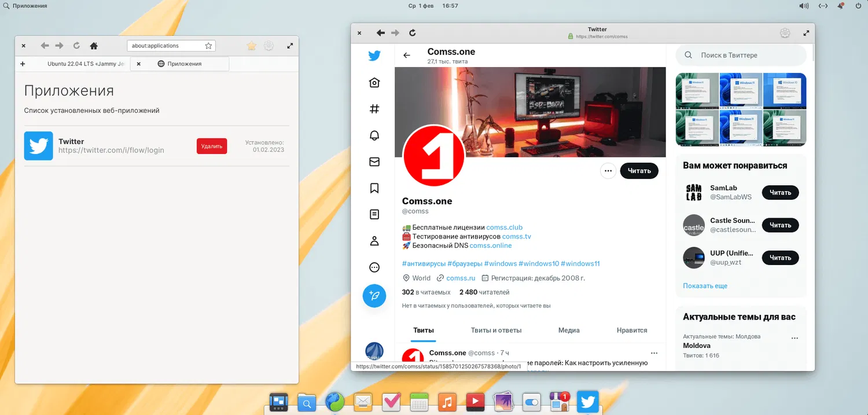Open Twitter home via the house icon
868x415 pixels.
(374, 83)
